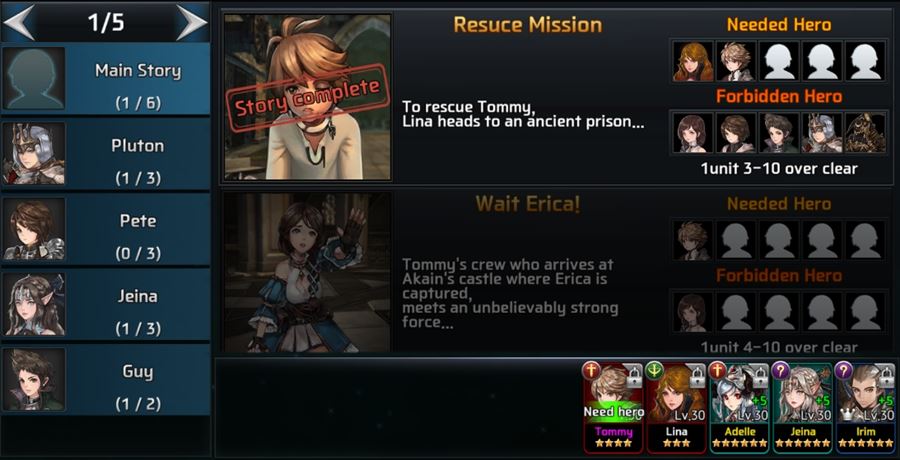This screenshot has height=460, width=900.
Task: Open Pete's story list
Action: [106, 229]
